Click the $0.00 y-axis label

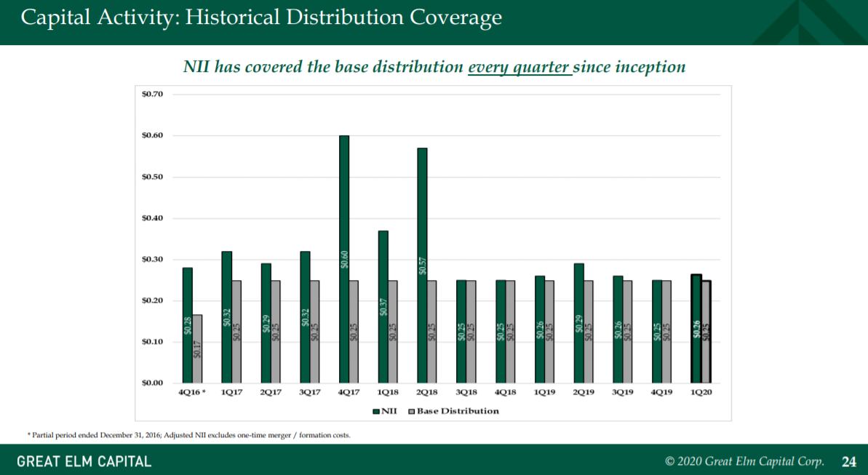[x=152, y=383]
